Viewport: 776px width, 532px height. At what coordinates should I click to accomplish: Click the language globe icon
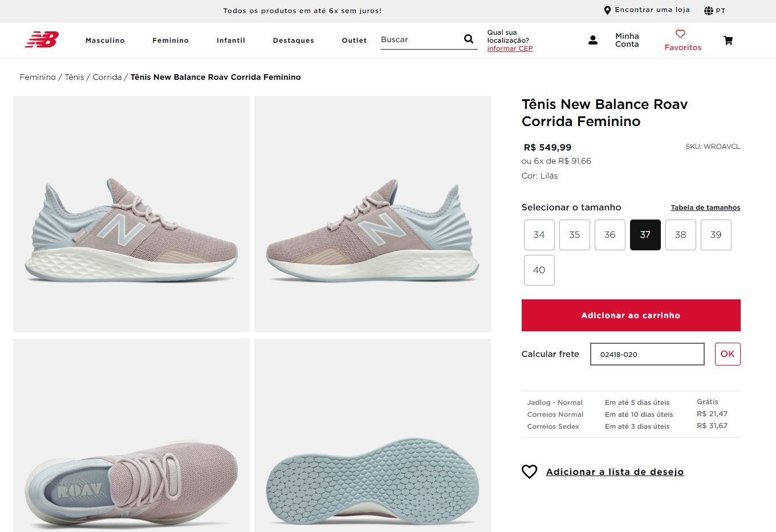pyautogui.click(x=709, y=11)
